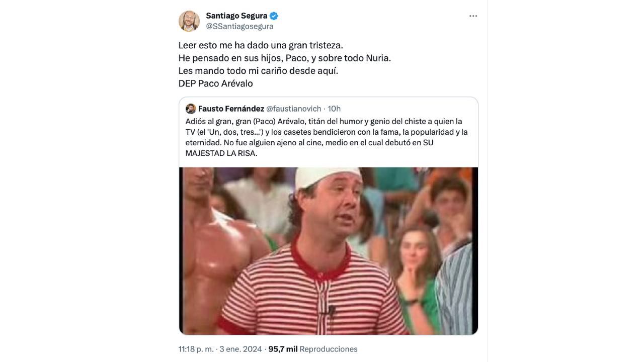The height and width of the screenshot is (362, 644).
Task: Open the 11:18 p. m. timestamp link
Action: (x=196, y=349)
